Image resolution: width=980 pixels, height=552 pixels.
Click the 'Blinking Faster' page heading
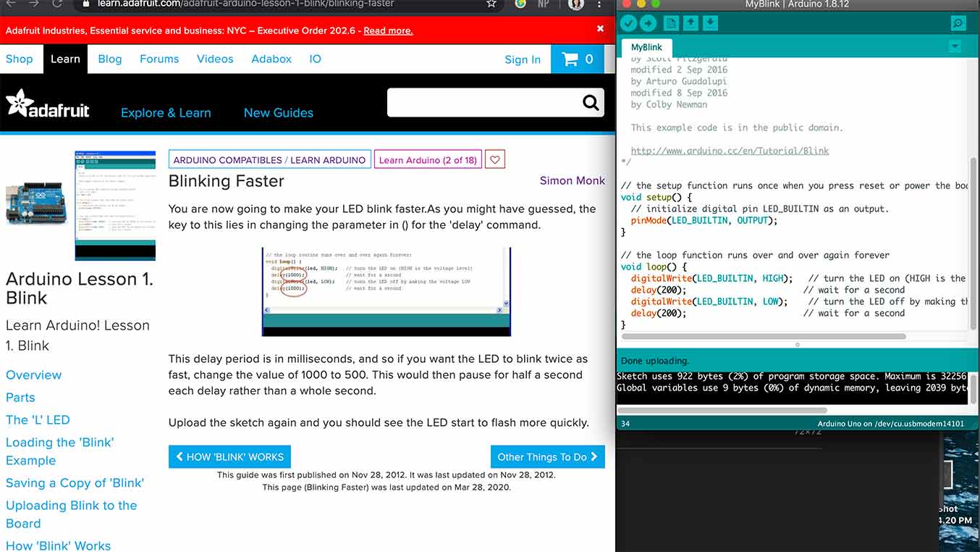(227, 181)
